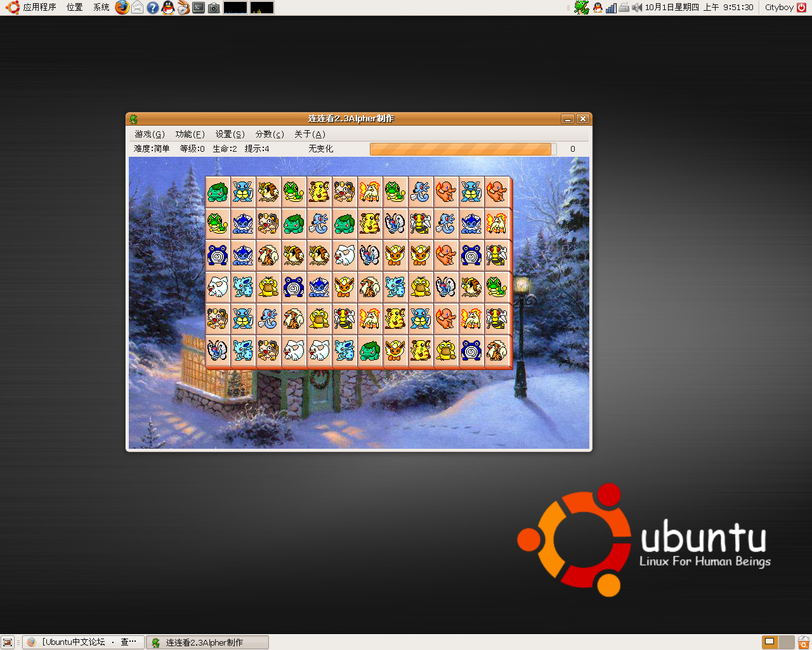Open the mail envelope launcher in the top panel
Viewport: 812px width, 650px height.
coord(137,8)
